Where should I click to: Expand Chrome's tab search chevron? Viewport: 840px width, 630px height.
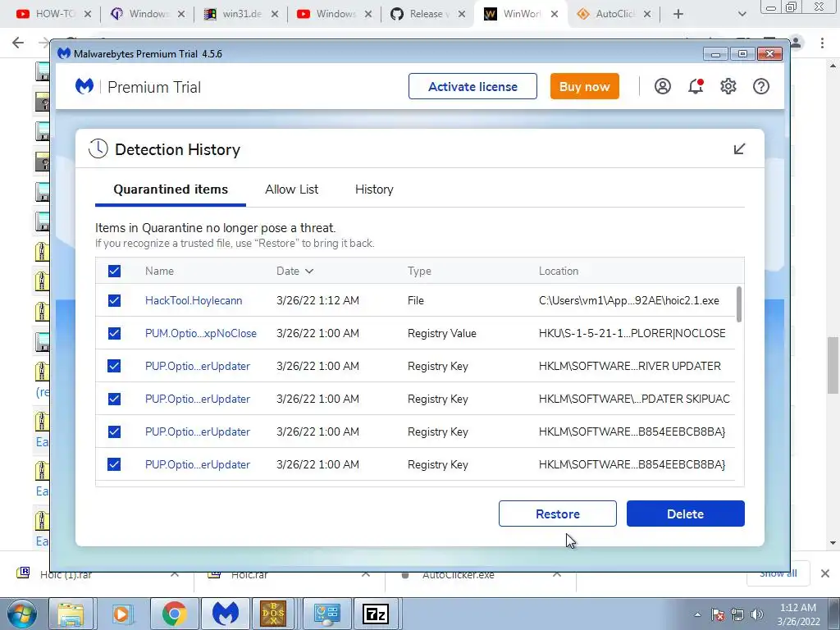pos(742,14)
